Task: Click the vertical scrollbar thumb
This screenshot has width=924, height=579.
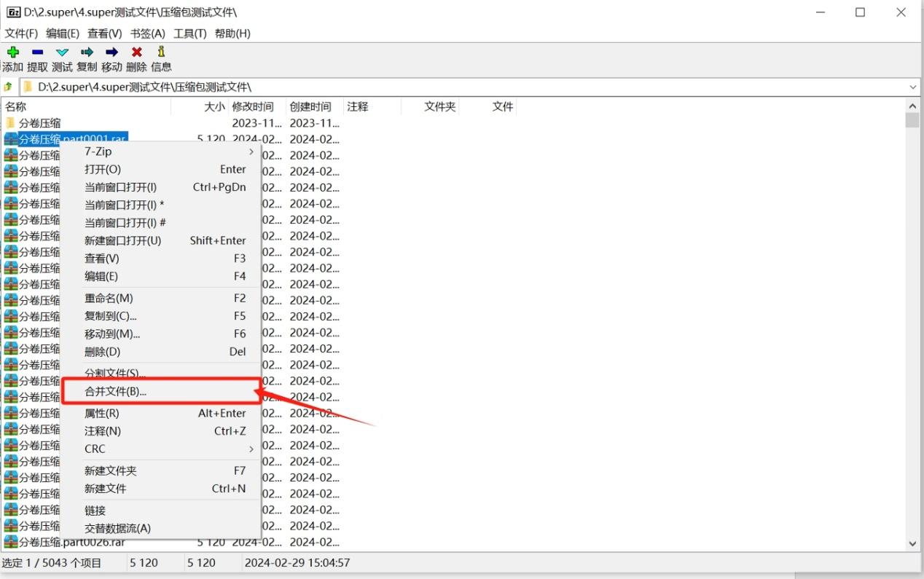Action: (x=912, y=120)
